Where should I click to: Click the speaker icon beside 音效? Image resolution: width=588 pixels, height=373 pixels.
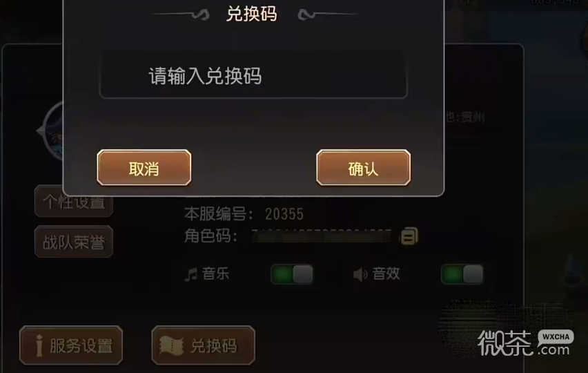360,274
